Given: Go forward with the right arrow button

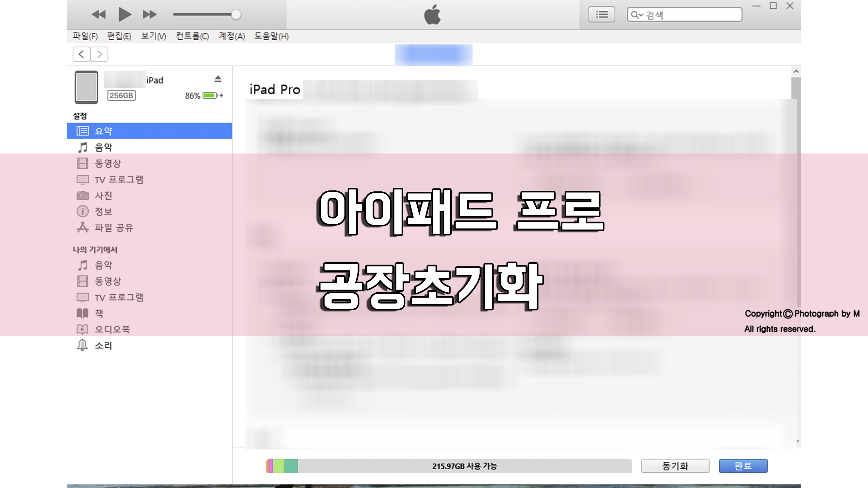Looking at the screenshot, I should (99, 54).
